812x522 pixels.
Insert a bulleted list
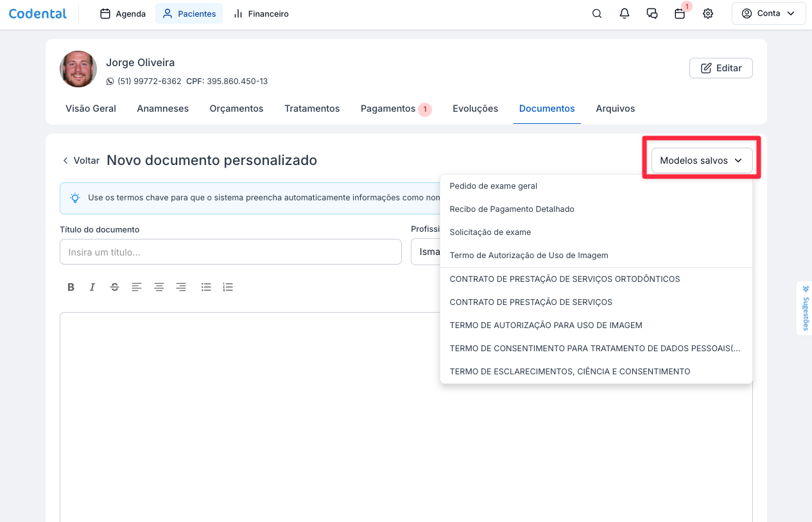pos(206,287)
